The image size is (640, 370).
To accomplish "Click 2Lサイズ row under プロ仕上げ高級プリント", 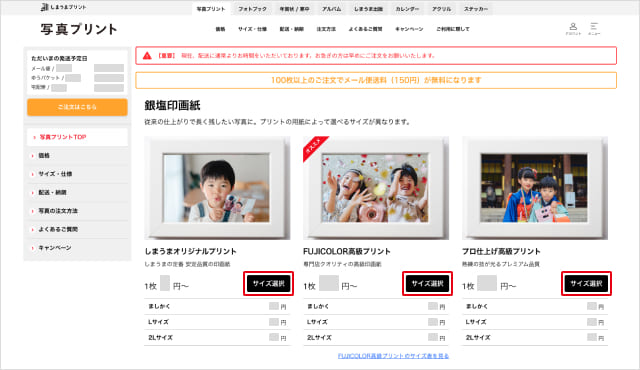I will 535,338.
